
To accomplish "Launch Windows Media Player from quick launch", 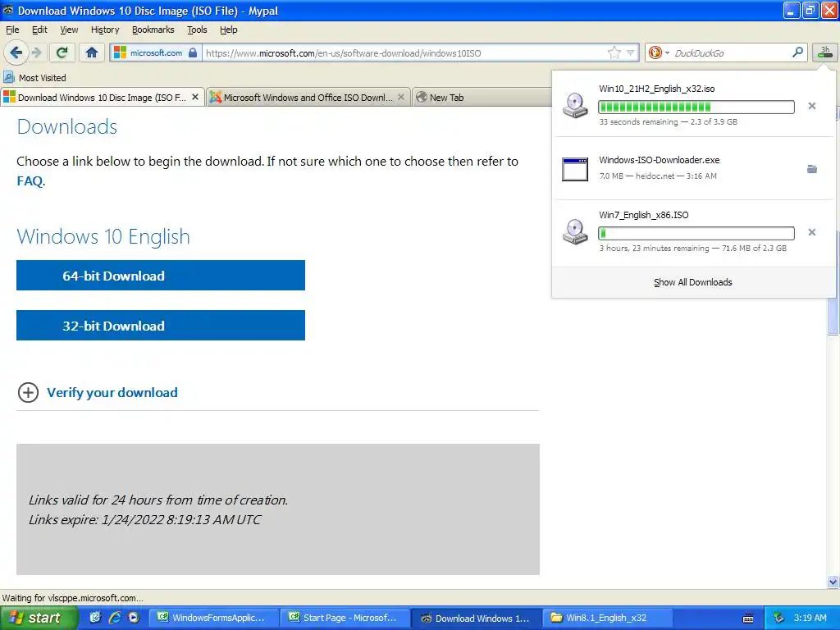I will tap(134, 618).
